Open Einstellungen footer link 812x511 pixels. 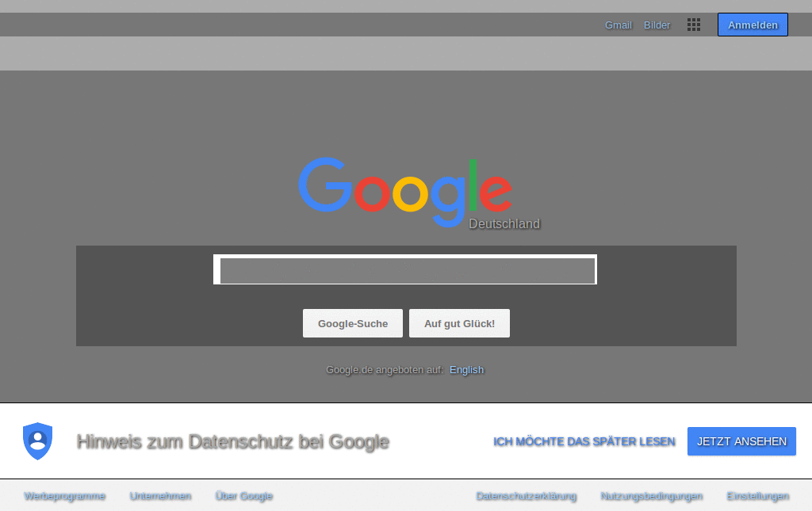pyautogui.click(x=757, y=496)
